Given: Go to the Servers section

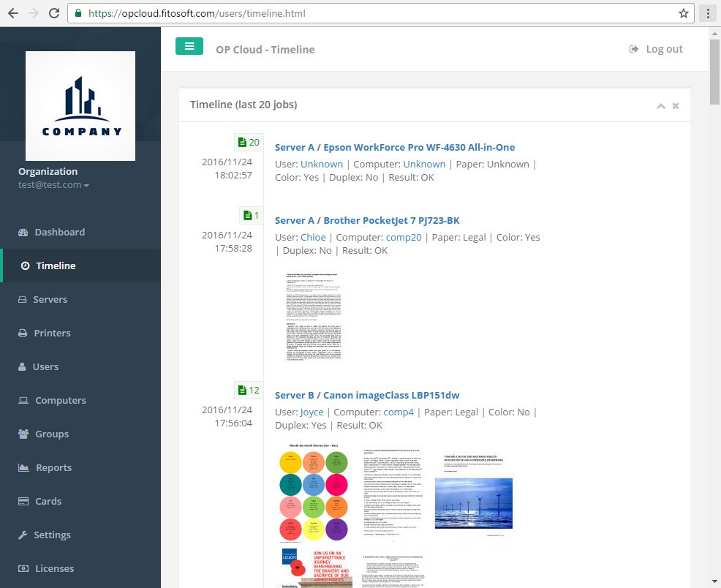Looking at the screenshot, I should click(80, 299).
